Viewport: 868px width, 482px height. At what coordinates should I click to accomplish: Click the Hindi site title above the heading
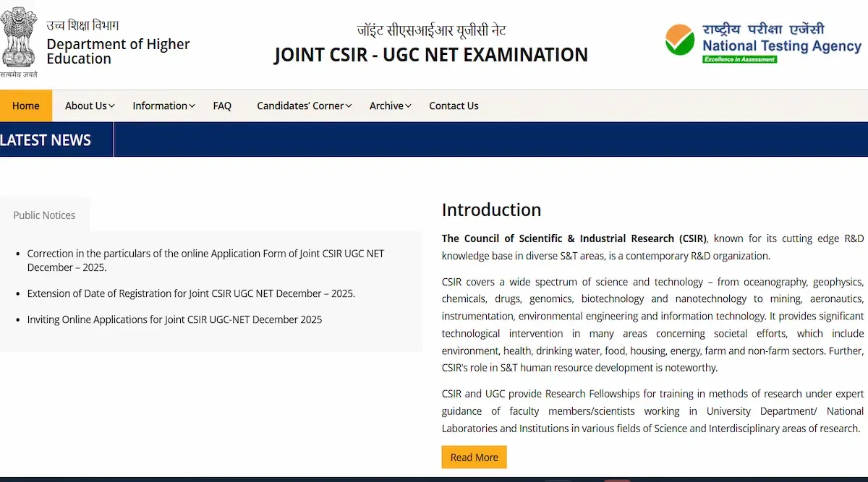[x=431, y=30]
